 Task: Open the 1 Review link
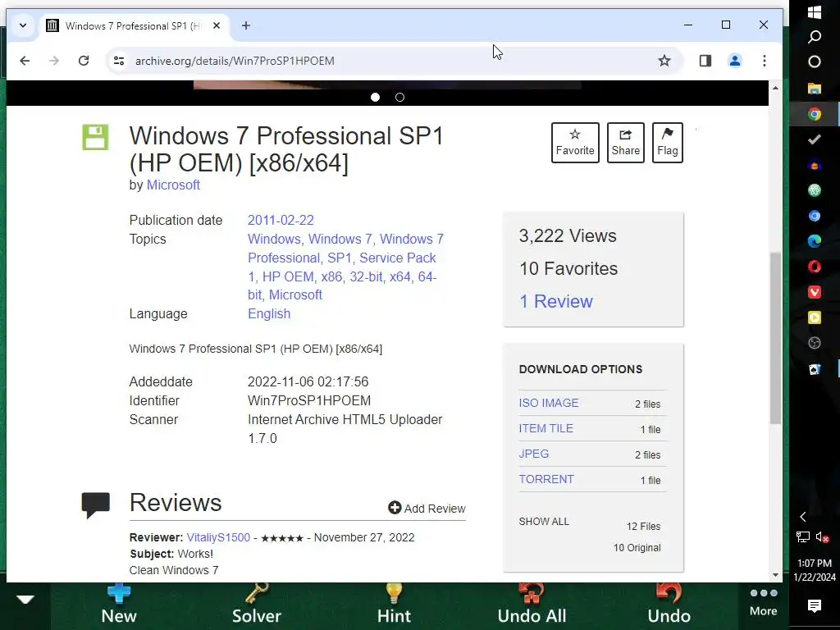click(x=556, y=301)
